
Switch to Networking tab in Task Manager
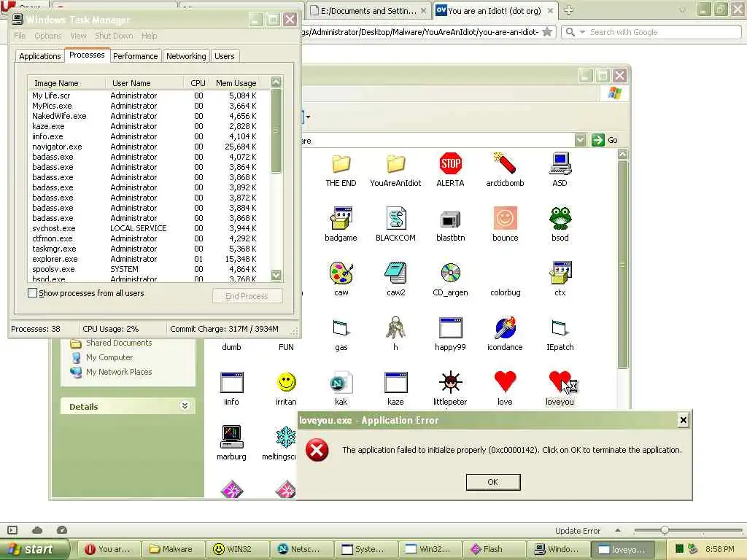(186, 56)
